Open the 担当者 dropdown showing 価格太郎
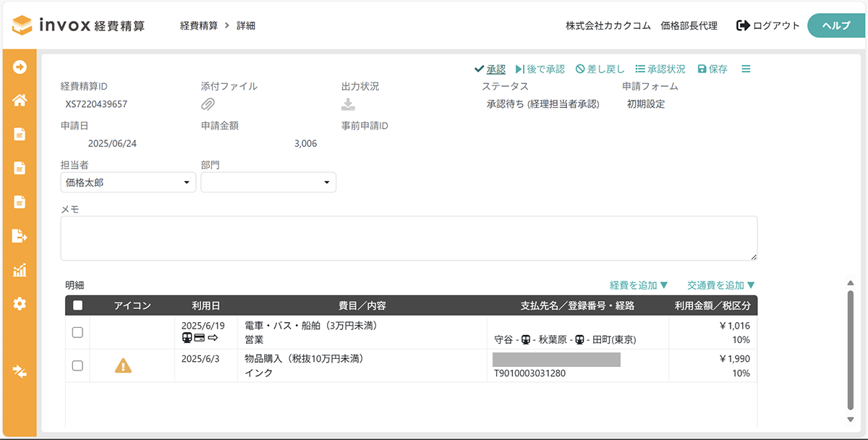The width and height of the screenshot is (868, 440). 128,182
